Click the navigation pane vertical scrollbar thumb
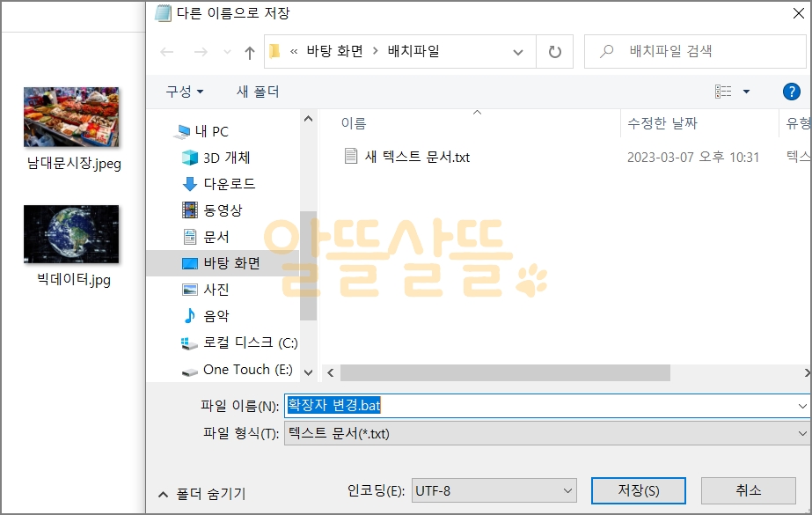This screenshot has width=812, height=515. 308,266
